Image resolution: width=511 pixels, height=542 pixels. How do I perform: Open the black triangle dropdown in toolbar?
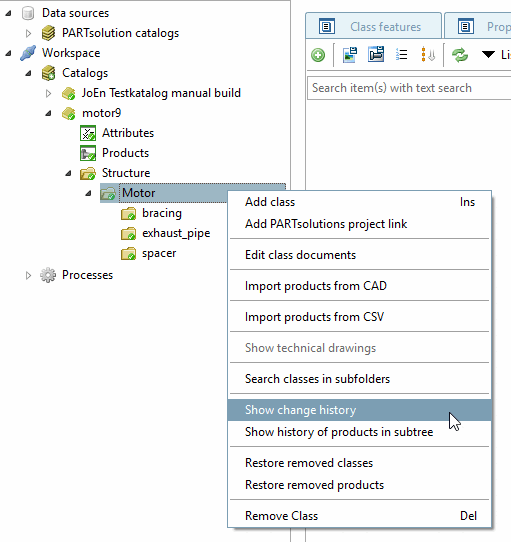[x=488, y=55]
